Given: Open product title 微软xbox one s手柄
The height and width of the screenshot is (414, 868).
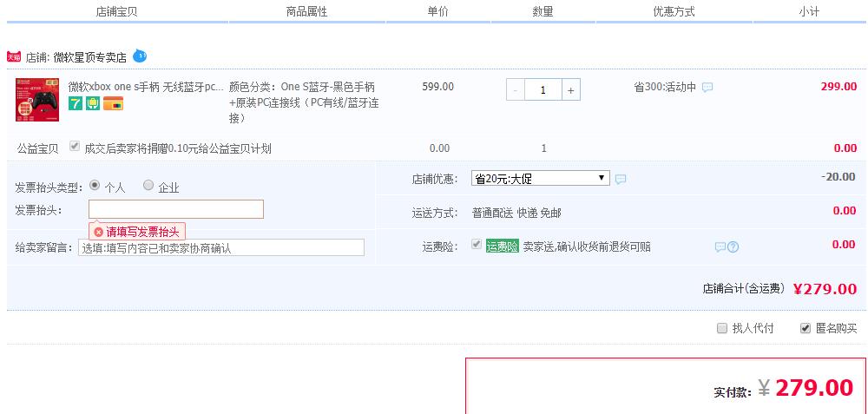Looking at the screenshot, I should click(146, 87).
